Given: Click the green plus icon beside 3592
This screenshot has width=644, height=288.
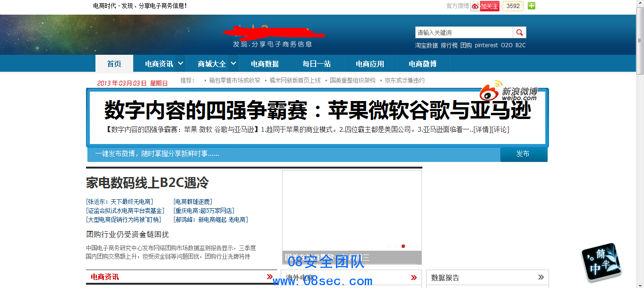Looking at the screenshot, I should (532, 6).
